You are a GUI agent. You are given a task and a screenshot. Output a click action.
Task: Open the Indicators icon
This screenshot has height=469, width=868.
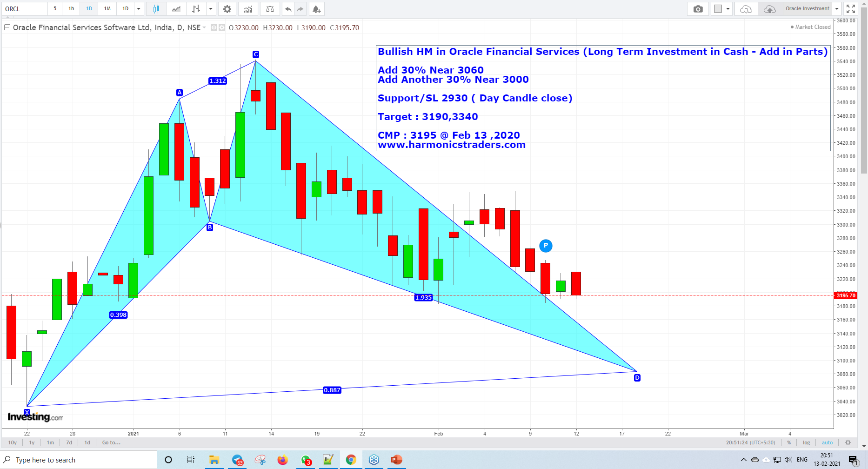coord(248,9)
